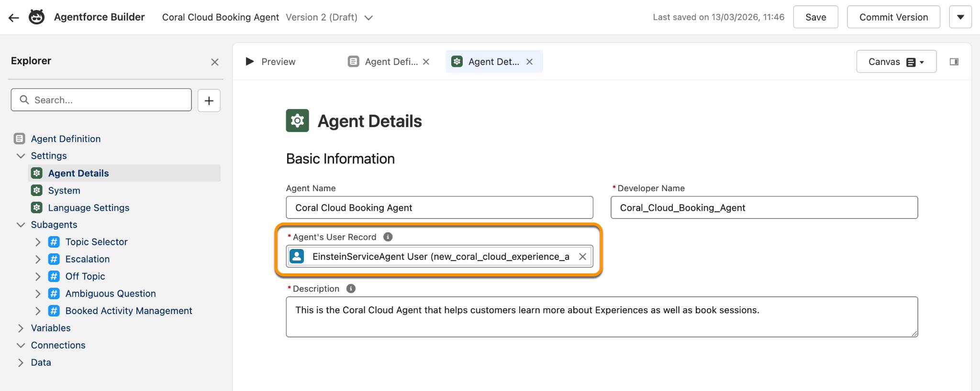Image resolution: width=980 pixels, height=391 pixels.
Task: Click the Developer Name input field
Action: tap(764, 207)
